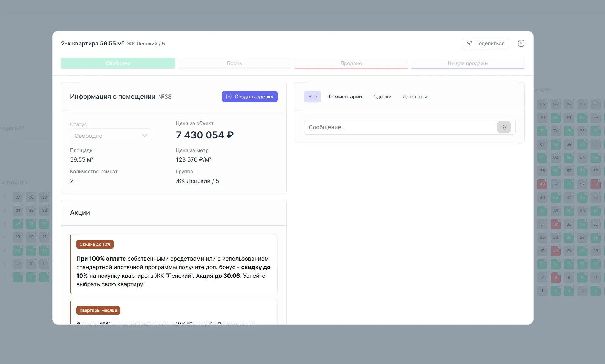Set status to Не для продажи
This screenshot has height=364, width=605.
click(x=468, y=63)
